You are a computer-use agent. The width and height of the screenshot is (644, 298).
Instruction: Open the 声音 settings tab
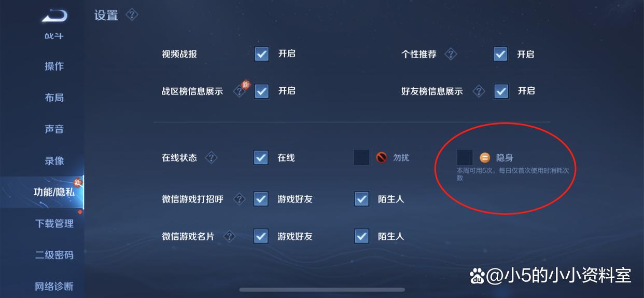[x=54, y=129]
